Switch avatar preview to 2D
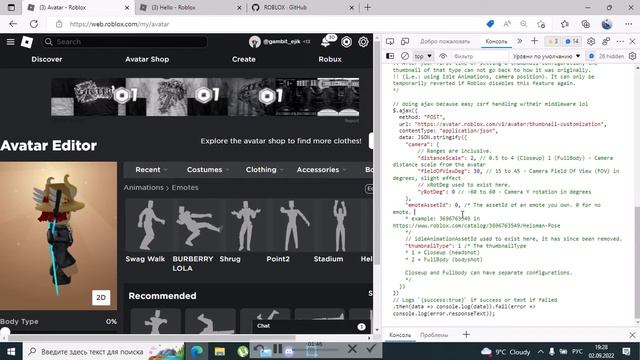 pos(101,298)
